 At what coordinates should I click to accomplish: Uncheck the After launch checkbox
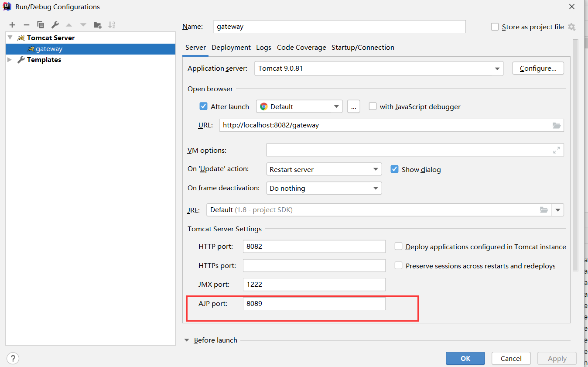(x=203, y=106)
